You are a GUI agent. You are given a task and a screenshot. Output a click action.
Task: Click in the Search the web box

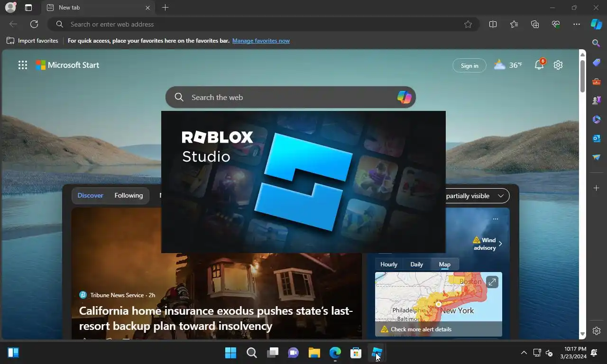pyautogui.click(x=290, y=97)
